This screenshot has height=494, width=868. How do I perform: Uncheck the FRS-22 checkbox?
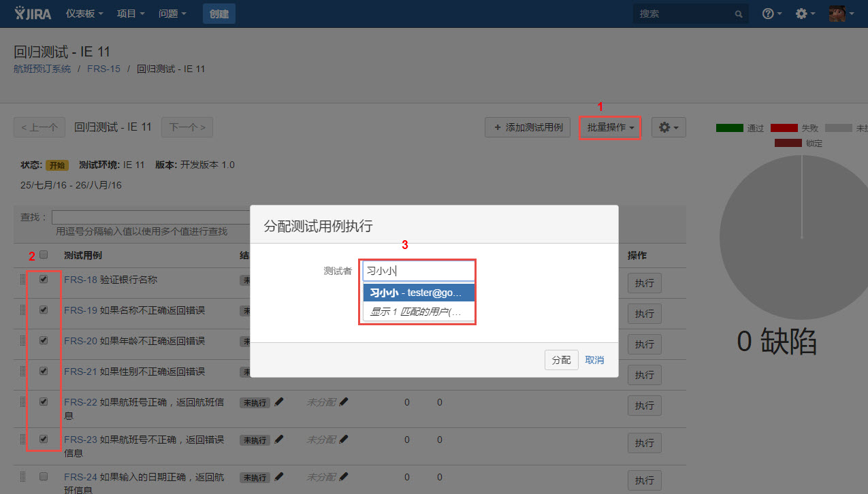pyautogui.click(x=44, y=401)
